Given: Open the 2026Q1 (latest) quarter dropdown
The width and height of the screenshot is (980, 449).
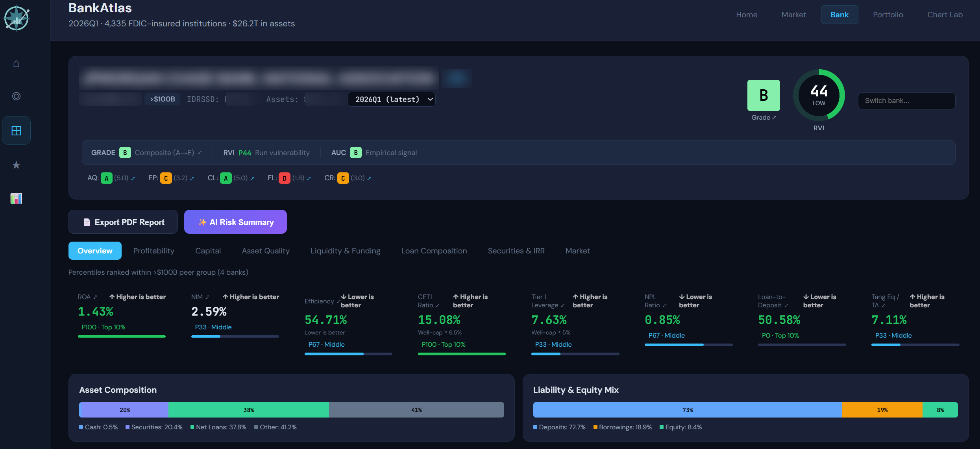Looking at the screenshot, I should click(x=392, y=99).
